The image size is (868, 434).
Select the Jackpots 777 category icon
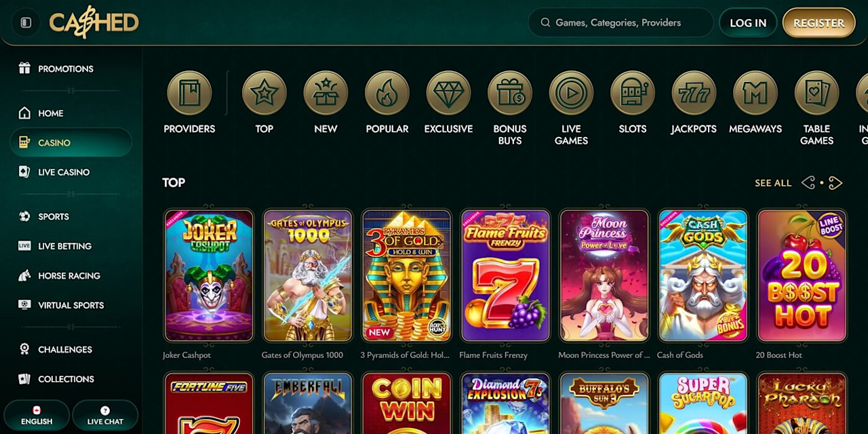coord(694,93)
